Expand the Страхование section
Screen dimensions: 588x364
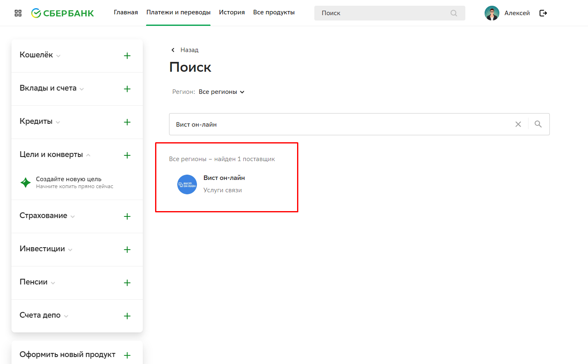tap(73, 216)
